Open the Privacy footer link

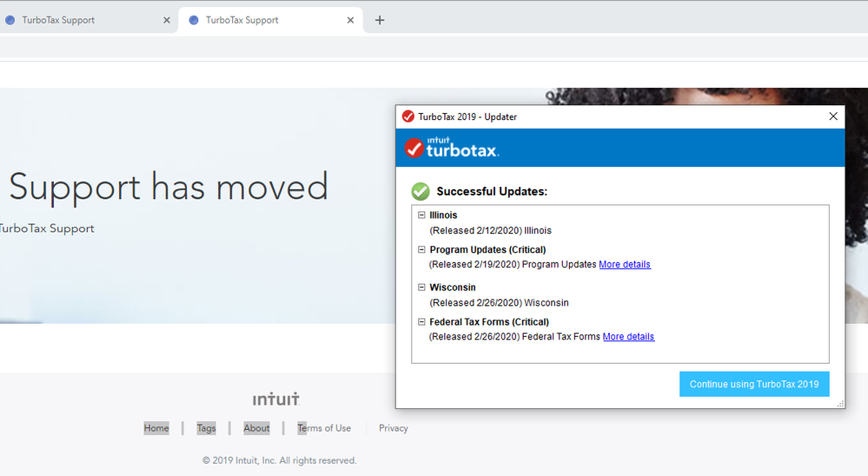tap(394, 428)
